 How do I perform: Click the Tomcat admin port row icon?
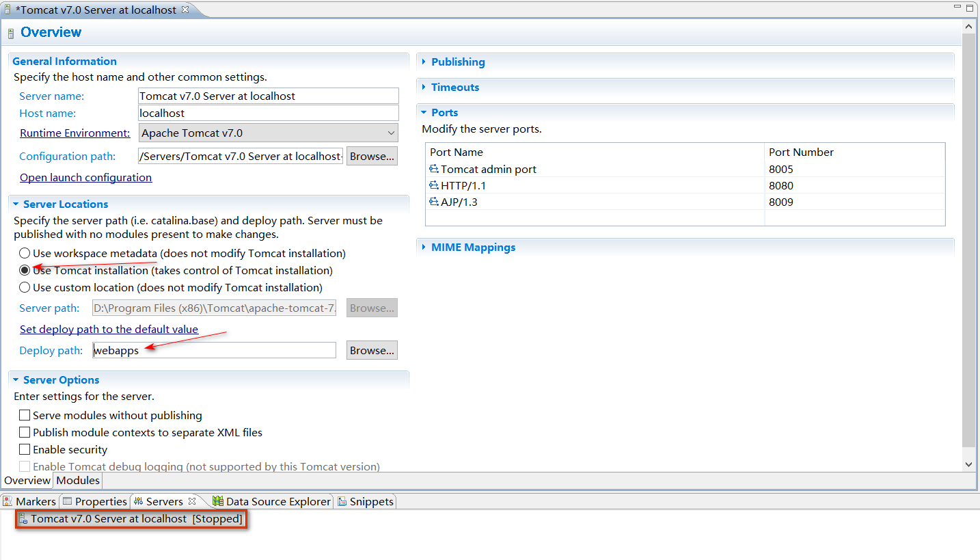pyautogui.click(x=434, y=169)
